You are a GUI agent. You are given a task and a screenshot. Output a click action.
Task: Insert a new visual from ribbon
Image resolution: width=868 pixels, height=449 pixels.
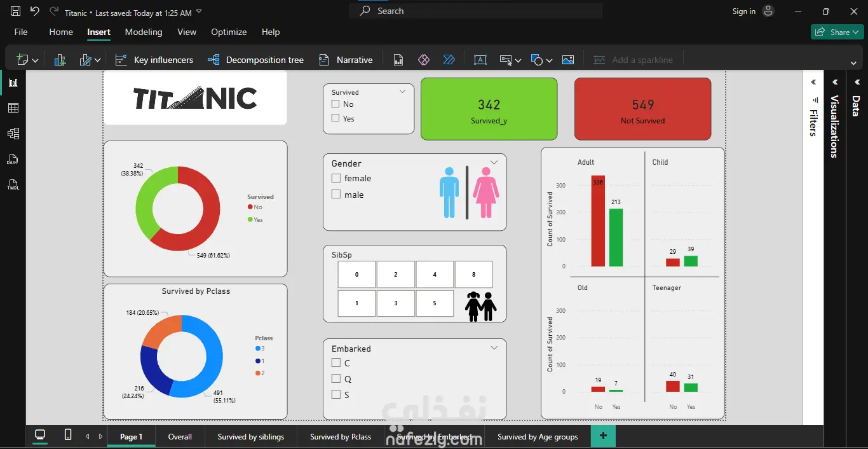coord(60,60)
